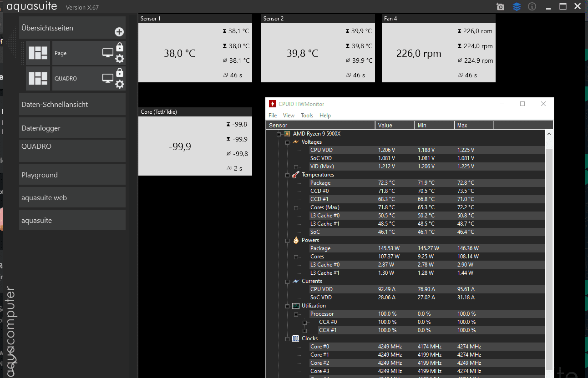Image resolution: width=588 pixels, height=378 pixels.
Task: Click the blue stacked layers icon
Action: [517, 7]
